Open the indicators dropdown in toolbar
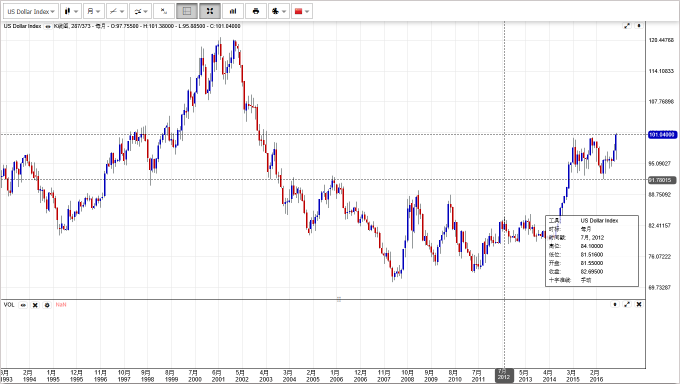 tap(140, 11)
